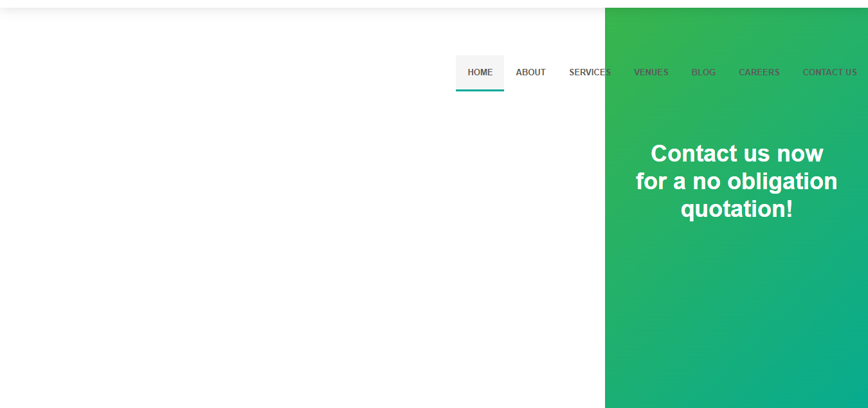Open the Services menu item
The image size is (868, 408).
click(x=590, y=72)
